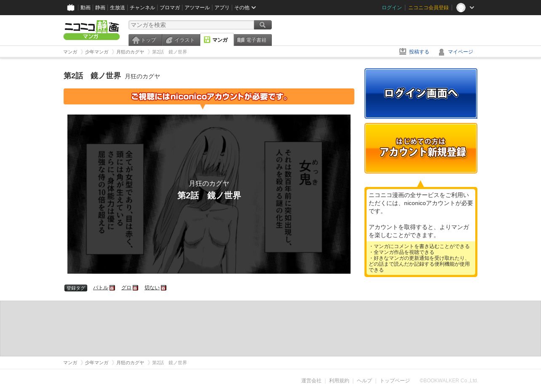Open the ヘルプ footer link
Image resolution: width=541 pixels, height=392 pixels.
click(364, 381)
